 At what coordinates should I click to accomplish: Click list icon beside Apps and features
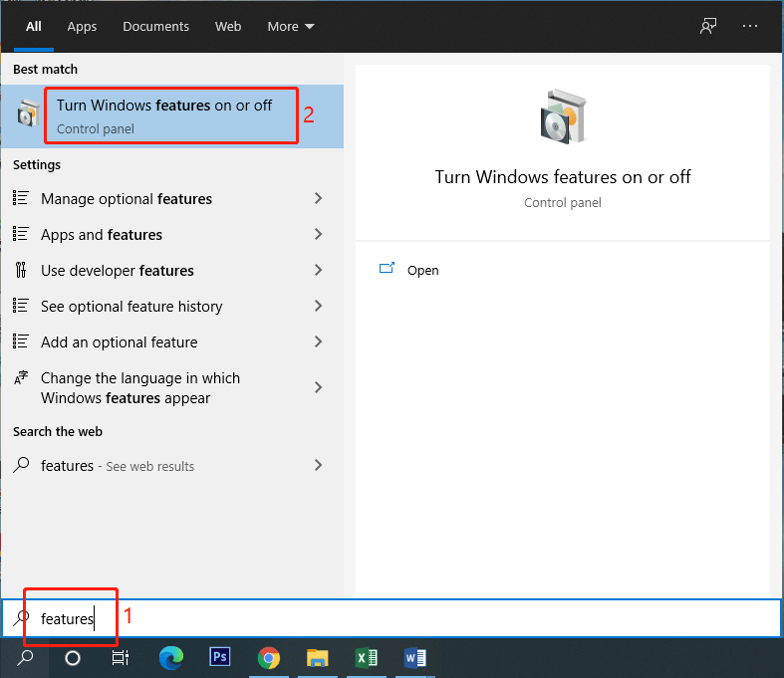click(x=21, y=234)
